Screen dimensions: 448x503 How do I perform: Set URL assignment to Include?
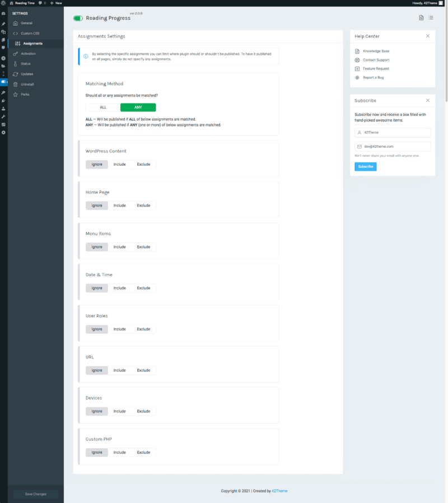(120, 370)
